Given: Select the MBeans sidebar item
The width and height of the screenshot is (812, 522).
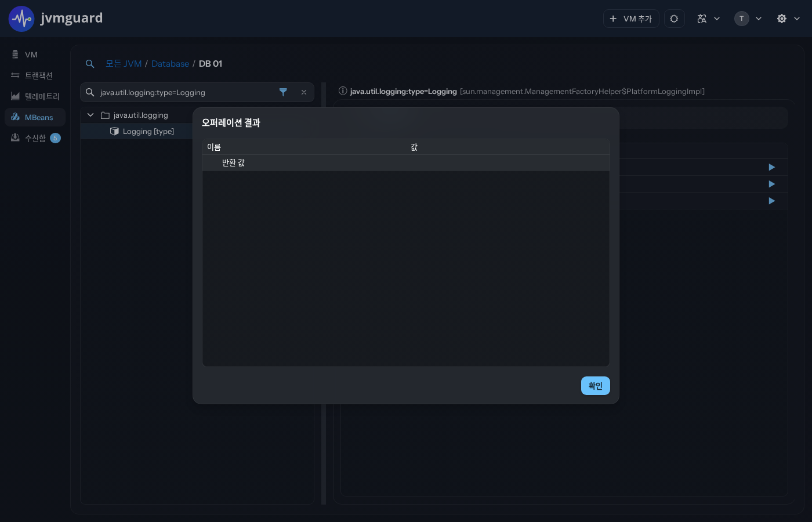Looking at the screenshot, I should click(35, 117).
